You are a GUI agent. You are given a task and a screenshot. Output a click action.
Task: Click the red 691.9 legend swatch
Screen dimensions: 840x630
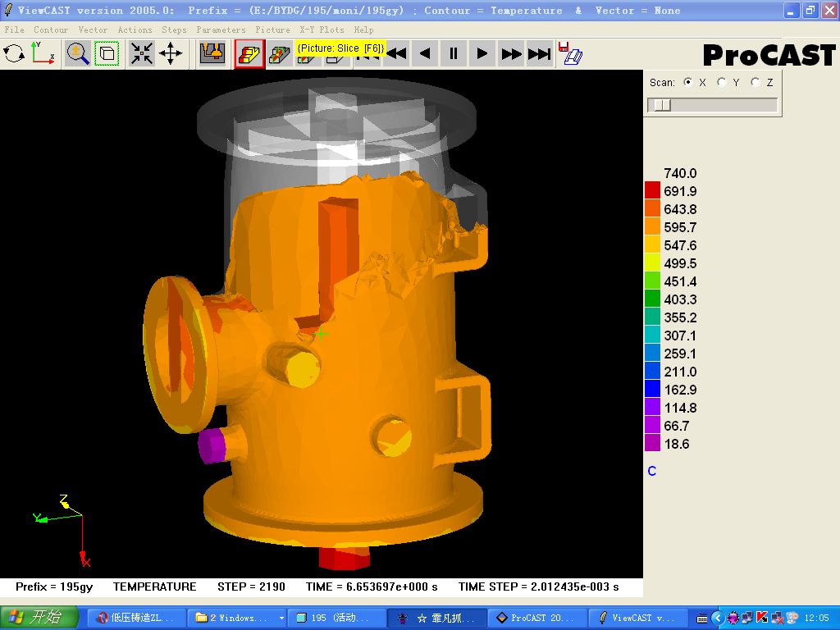[652, 190]
